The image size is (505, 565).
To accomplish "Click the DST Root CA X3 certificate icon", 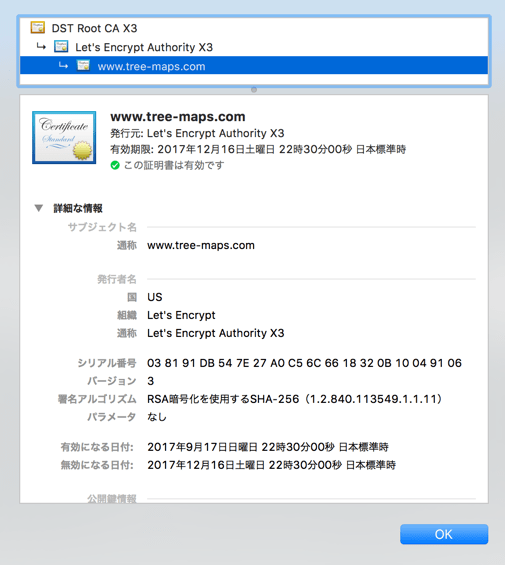I will point(37,27).
